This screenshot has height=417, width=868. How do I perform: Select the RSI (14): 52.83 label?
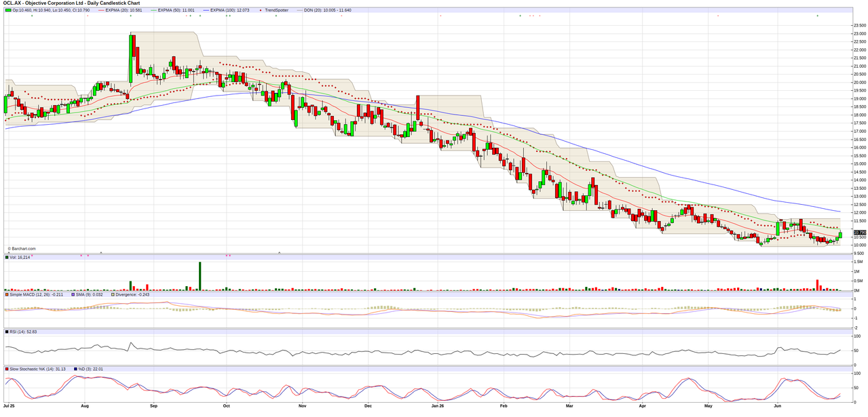tap(23, 332)
